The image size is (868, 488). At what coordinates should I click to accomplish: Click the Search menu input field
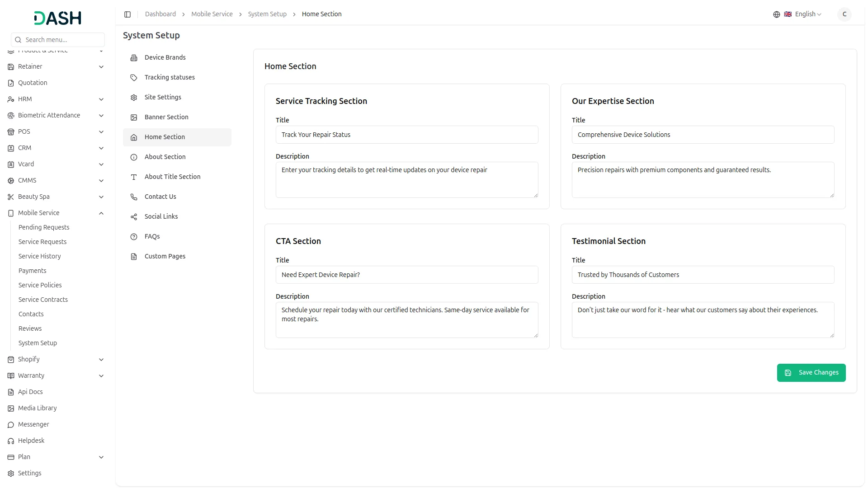click(58, 40)
